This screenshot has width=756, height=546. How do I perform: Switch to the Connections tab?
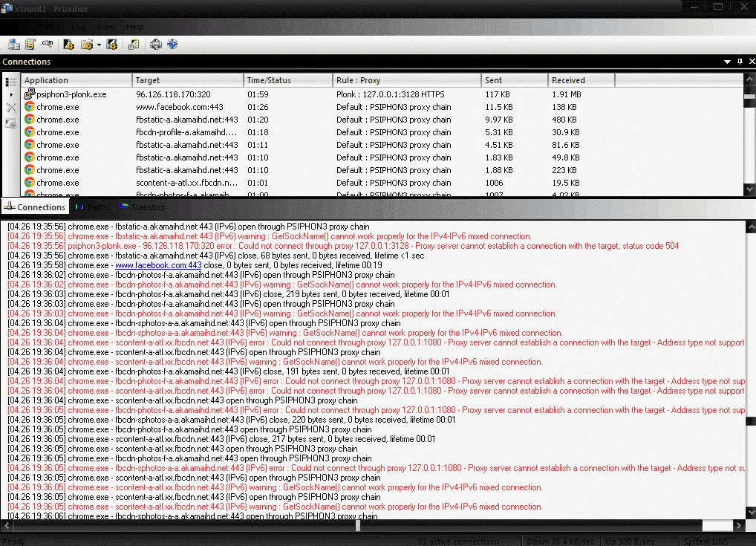(x=35, y=207)
